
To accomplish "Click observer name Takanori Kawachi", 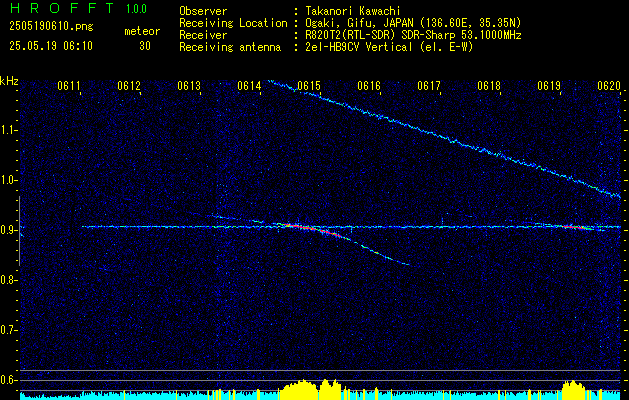I will tap(353, 11).
